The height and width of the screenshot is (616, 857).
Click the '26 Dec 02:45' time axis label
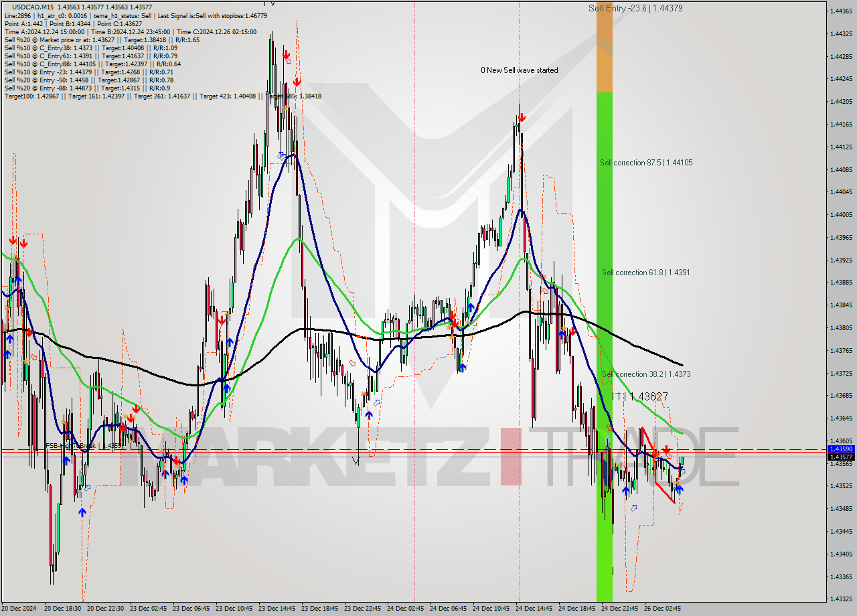pyautogui.click(x=662, y=609)
